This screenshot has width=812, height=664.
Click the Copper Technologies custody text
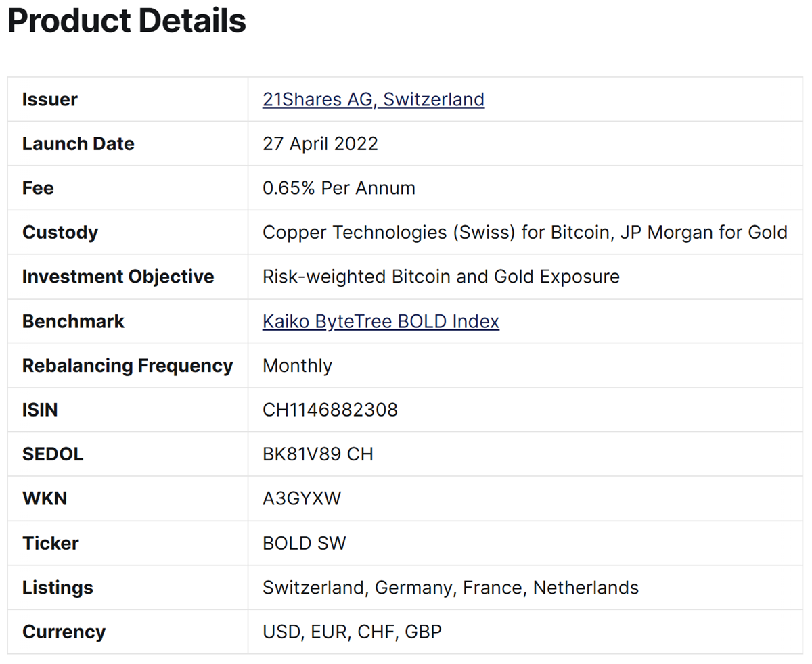pos(524,233)
